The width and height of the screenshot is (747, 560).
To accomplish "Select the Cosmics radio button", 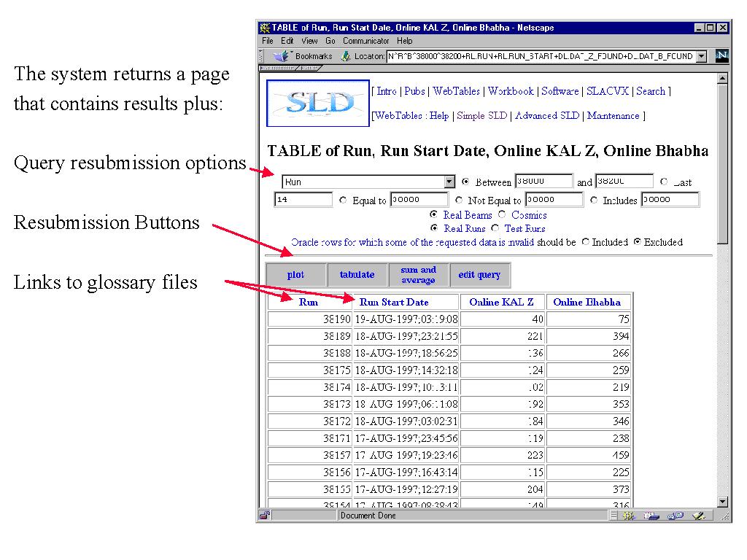I will (x=502, y=214).
